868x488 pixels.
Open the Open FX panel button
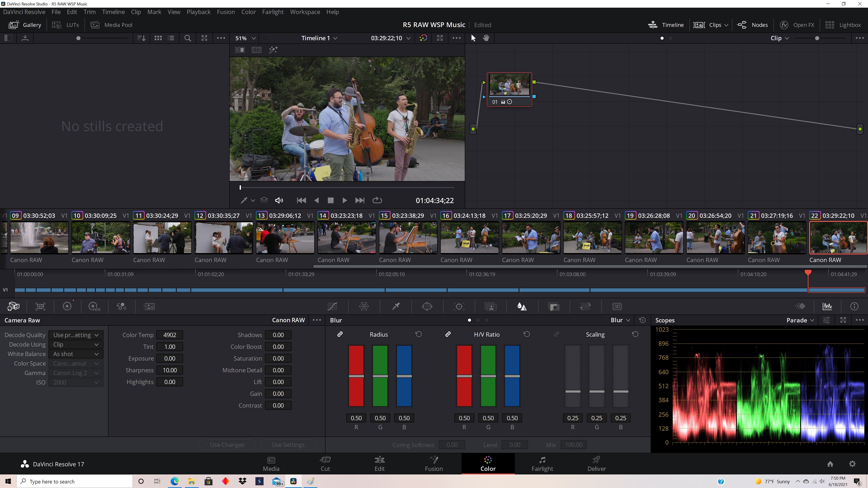797,25
